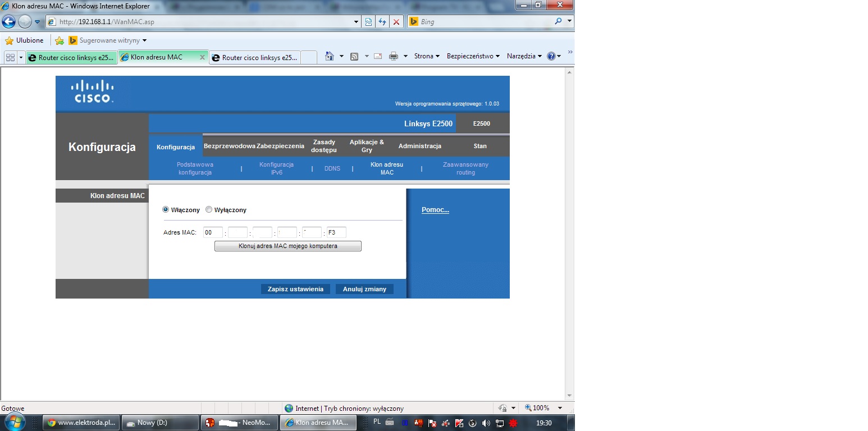The width and height of the screenshot is (868, 431).
Task: Click the Cisco logo
Action: (x=93, y=91)
